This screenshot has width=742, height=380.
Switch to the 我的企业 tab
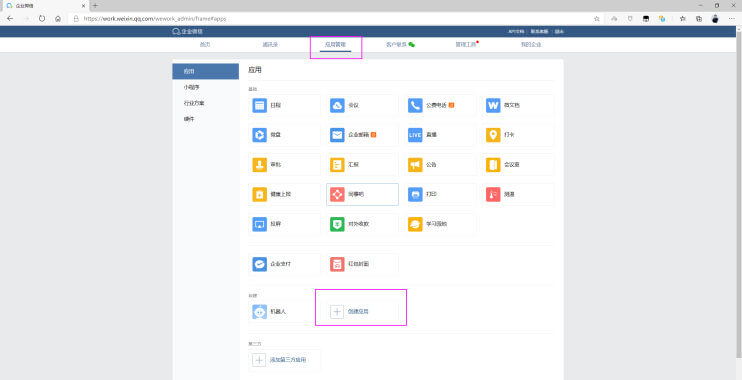click(531, 44)
